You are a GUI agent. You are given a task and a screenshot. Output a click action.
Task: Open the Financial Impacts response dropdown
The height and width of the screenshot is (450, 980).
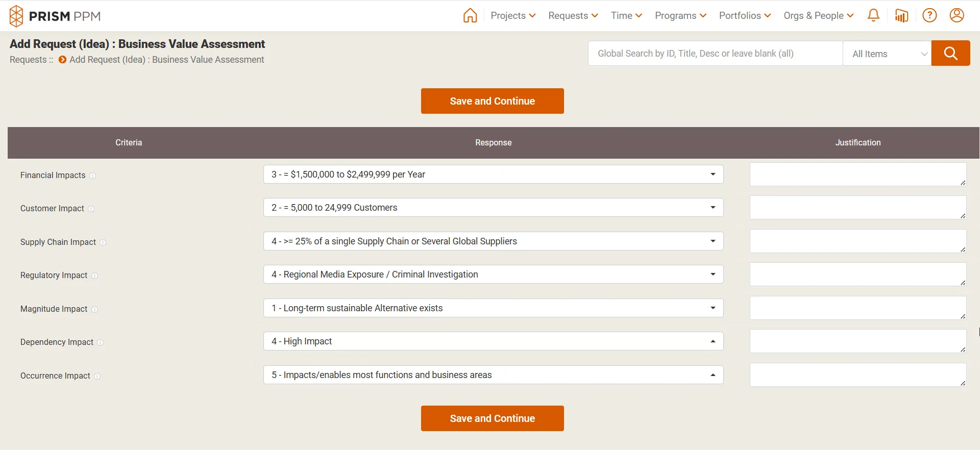(493, 174)
